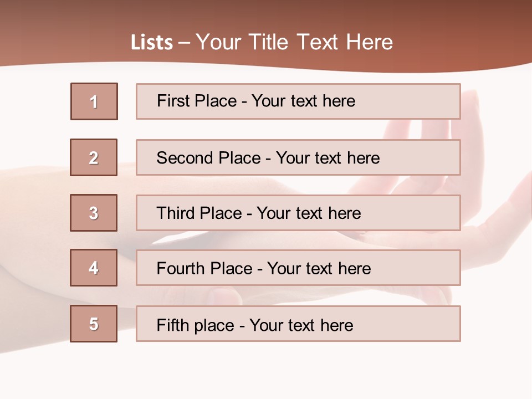Click the empty right end of the Third Place bar
532x399 pixels.
421,213
